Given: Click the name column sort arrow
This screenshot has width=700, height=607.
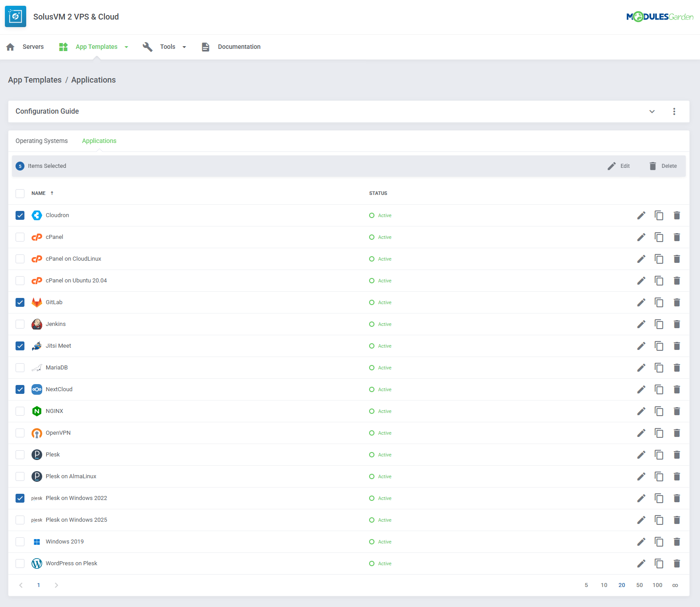Looking at the screenshot, I should click(52, 193).
